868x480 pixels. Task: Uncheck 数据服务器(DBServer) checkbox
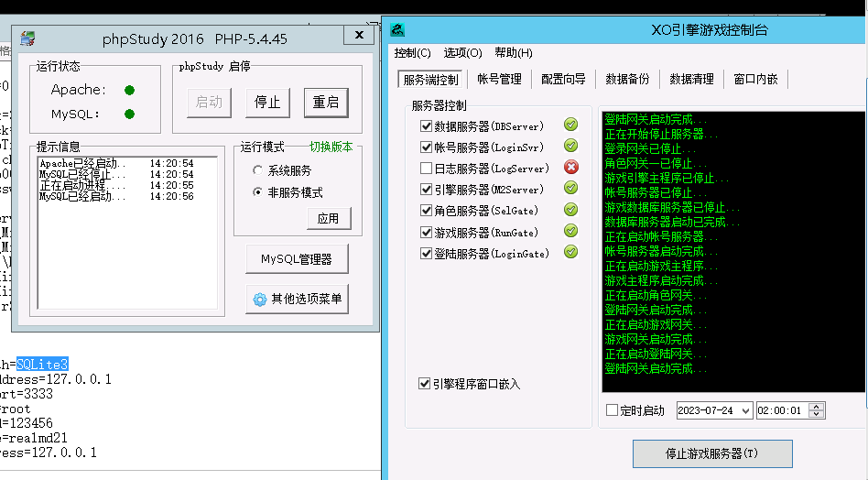pos(427,126)
